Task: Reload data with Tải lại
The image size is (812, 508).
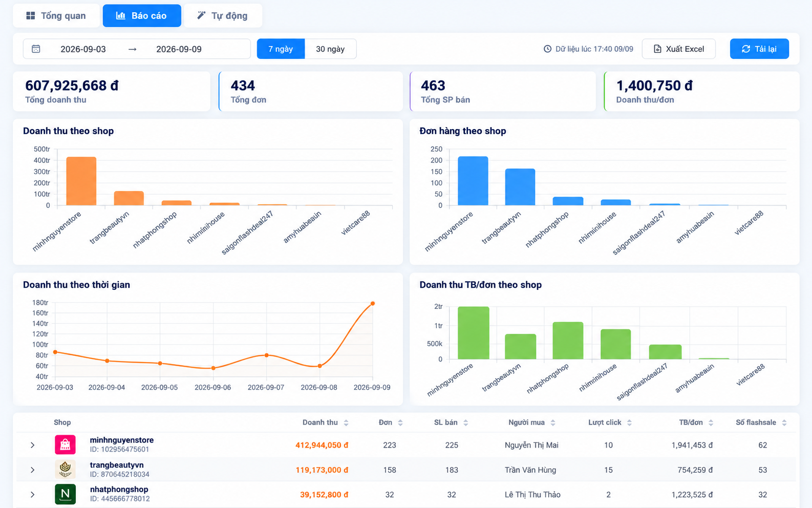Action: (x=759, y=49)
